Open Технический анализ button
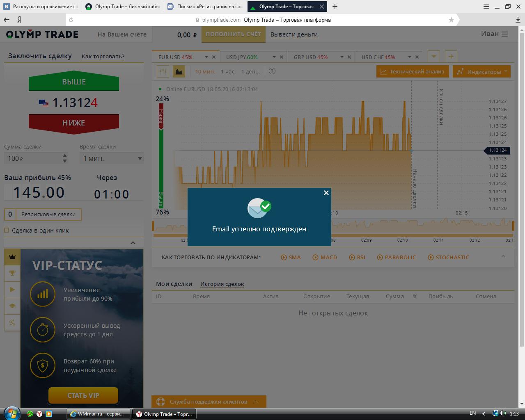Screen dimensions: 525x420 413,71
